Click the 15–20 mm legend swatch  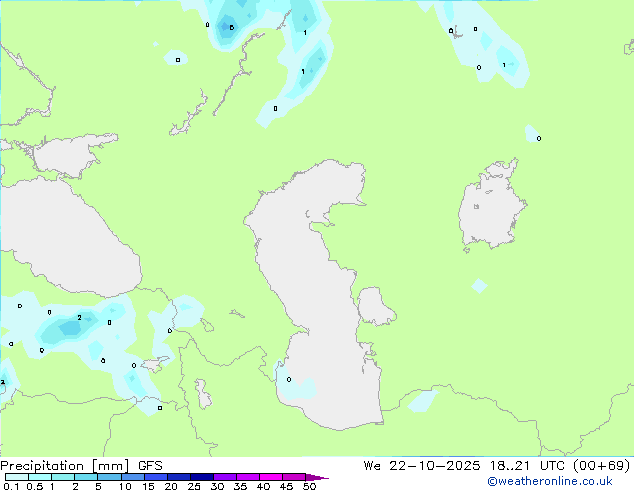(156, 477)
